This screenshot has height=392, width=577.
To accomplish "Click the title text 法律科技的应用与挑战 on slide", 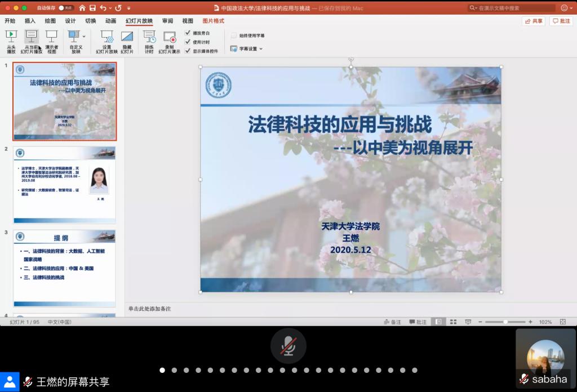I will point(340,124).
